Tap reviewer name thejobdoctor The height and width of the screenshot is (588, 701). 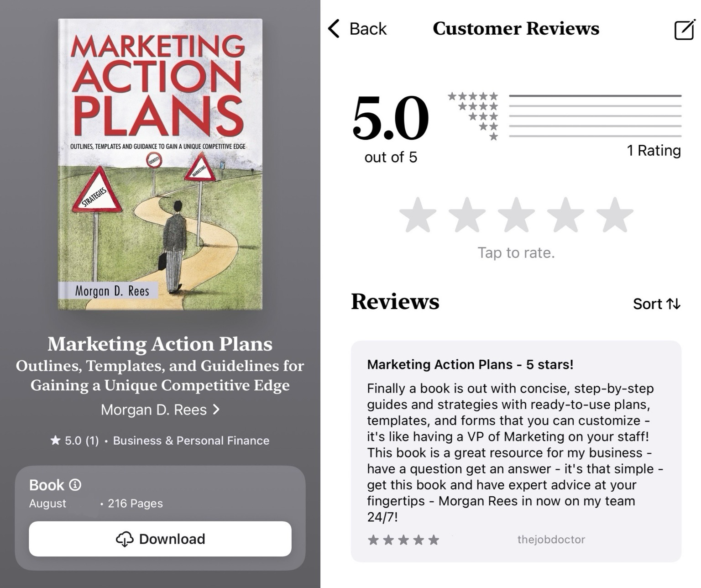click(551, 540)
